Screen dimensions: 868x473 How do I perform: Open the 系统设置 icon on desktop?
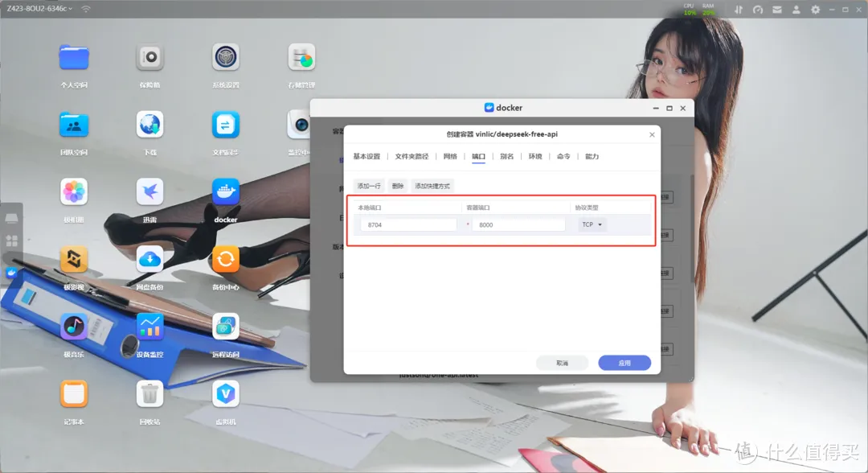pos(225,59)
